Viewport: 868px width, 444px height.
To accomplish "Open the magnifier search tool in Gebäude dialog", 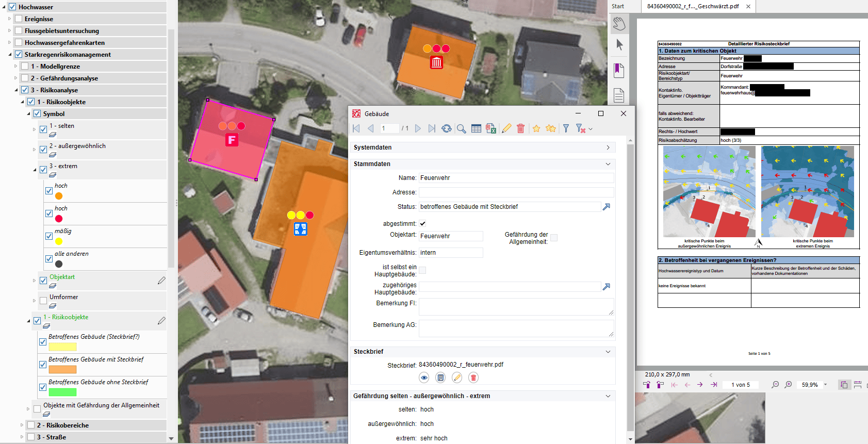I will pos(461,128).
